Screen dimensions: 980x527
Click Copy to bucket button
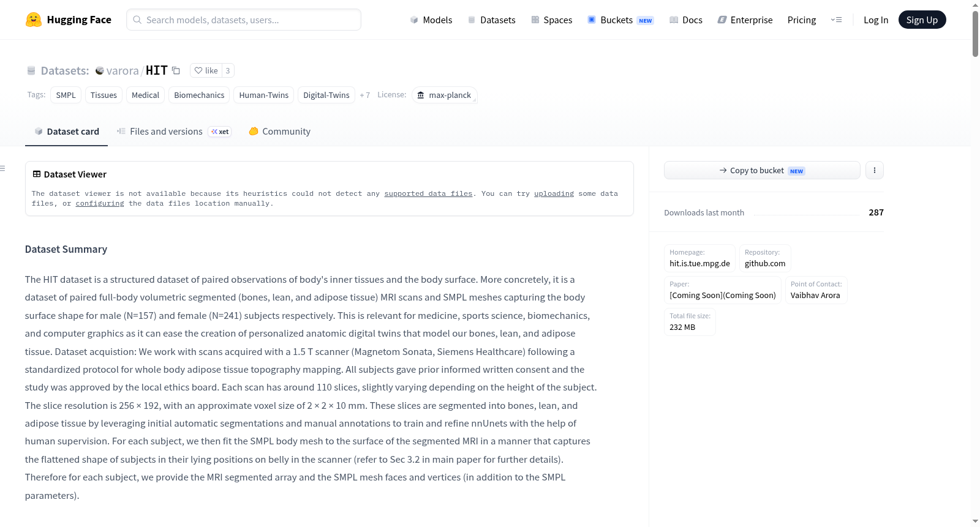pyautogui.click(x=762, y=170)
